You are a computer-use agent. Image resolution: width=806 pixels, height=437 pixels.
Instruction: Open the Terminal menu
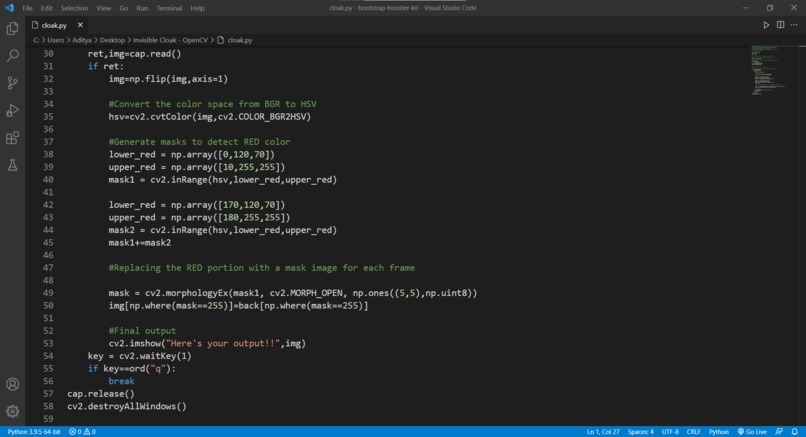[x=169, y=8]
